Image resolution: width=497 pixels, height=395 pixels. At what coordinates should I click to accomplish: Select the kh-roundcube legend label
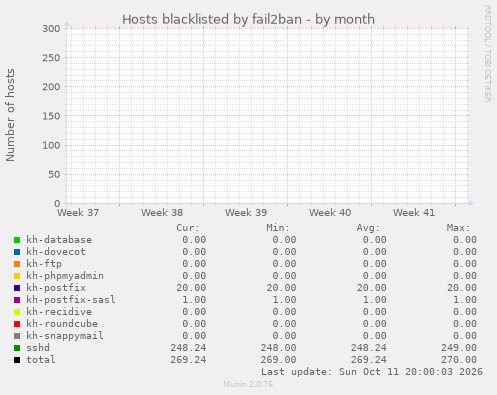pos(62,324)
